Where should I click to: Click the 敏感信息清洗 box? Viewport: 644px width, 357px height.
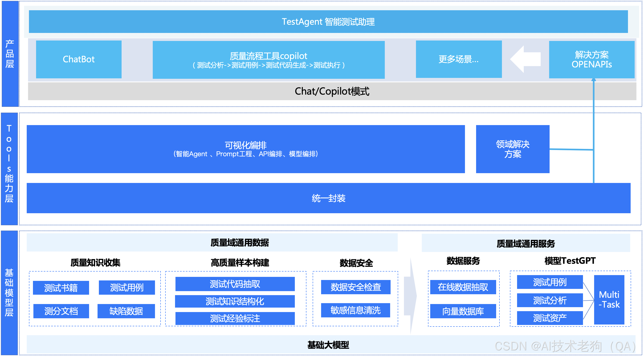[355, 310]
